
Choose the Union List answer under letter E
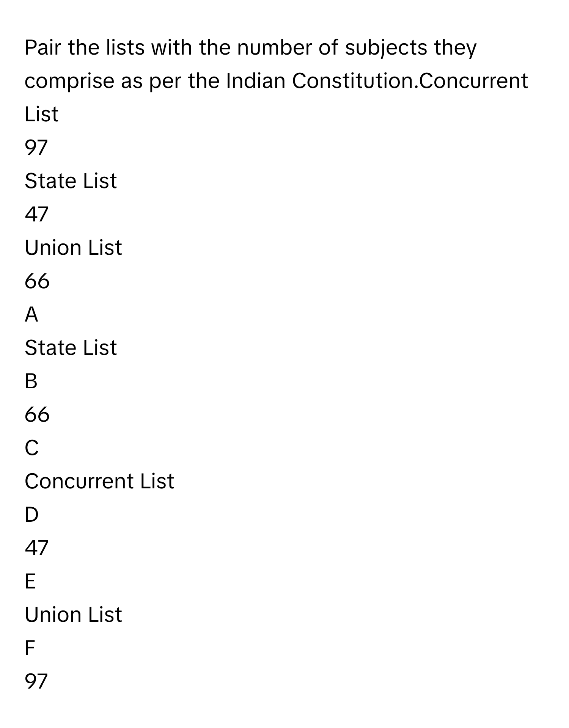[73, 615]
